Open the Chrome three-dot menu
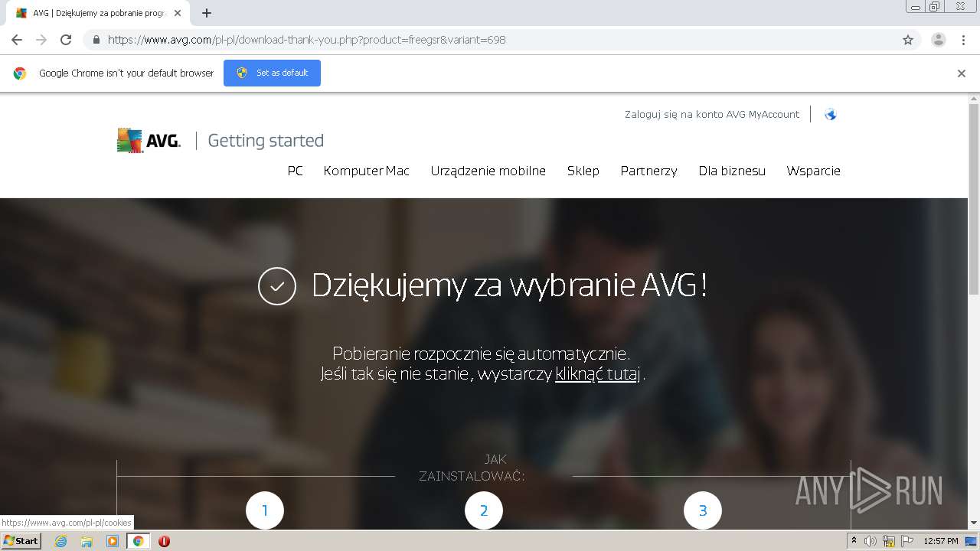Viewport: 980px width, 551px height. pyautogui.click(x=964, y=40)
